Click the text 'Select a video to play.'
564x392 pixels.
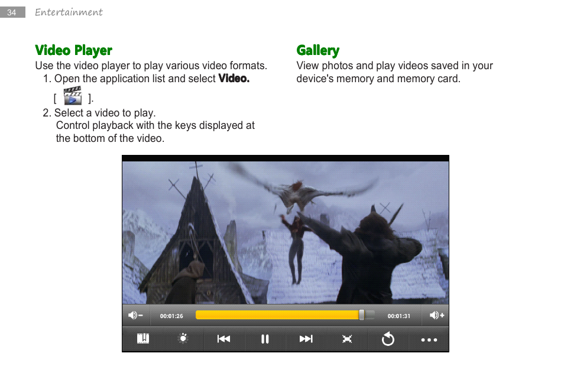[105, 113]
